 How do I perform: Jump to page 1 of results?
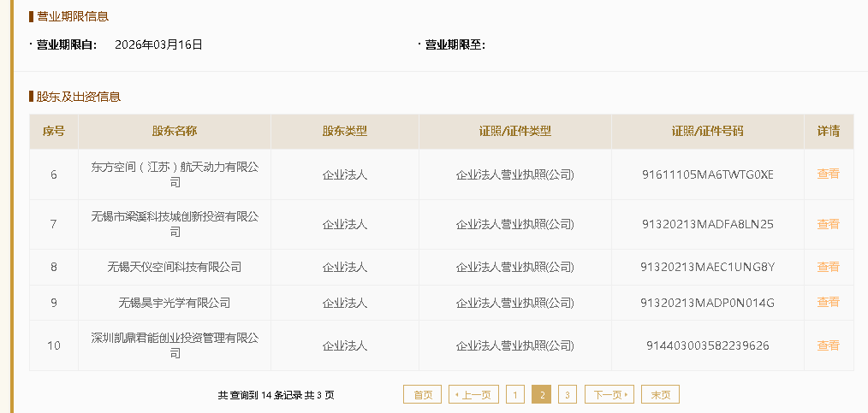coord(514,394)
